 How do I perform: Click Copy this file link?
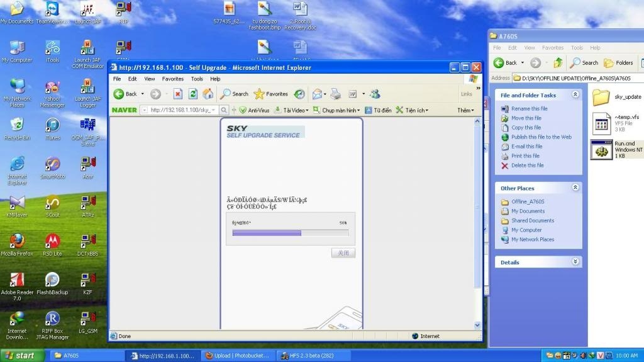click(x=526, y=128)
